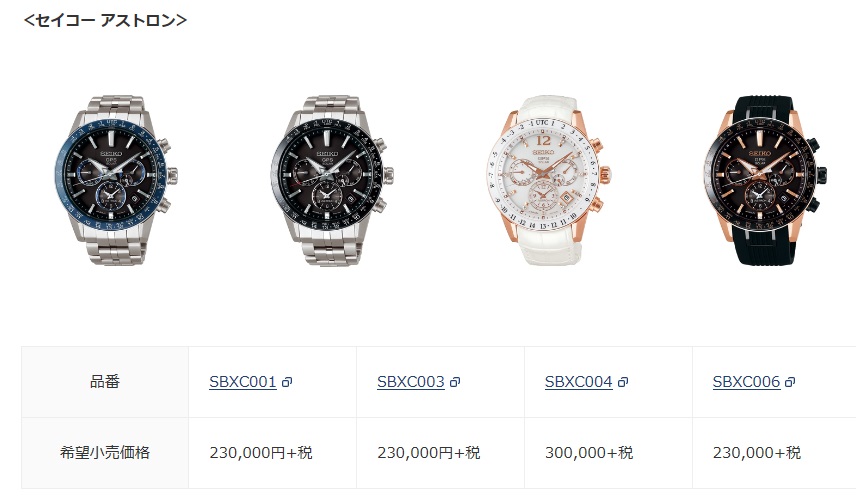
Task: Click external-link icon beside SBXC003
Action: (455, 383)
